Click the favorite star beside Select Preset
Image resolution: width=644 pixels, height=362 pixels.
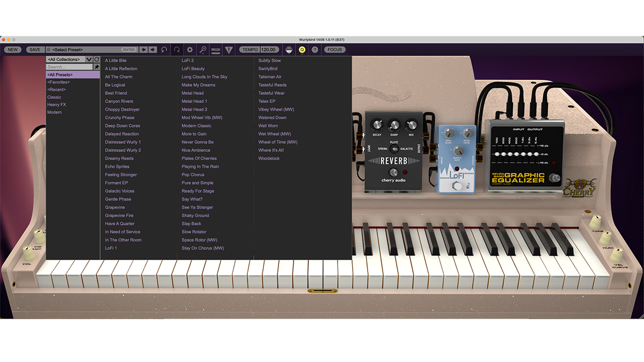[x=49, y=49]
